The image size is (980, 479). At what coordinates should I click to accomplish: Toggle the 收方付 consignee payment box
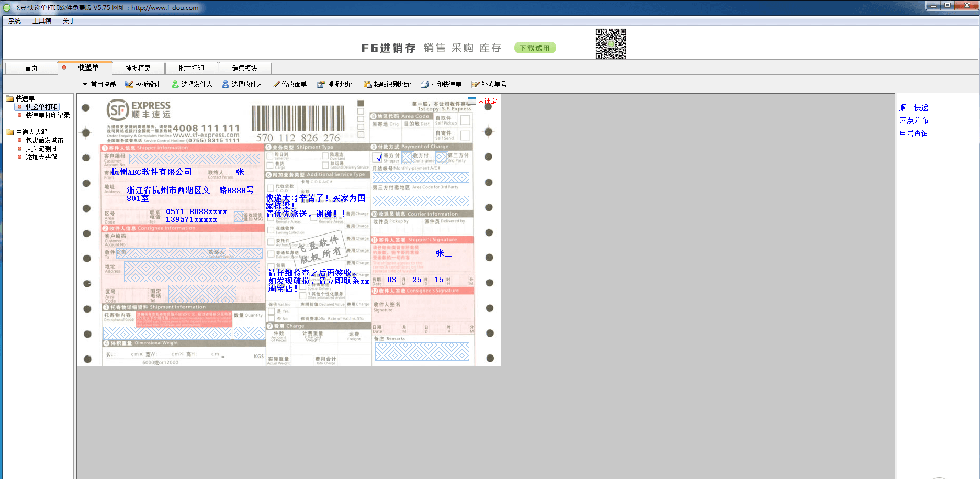tap(408, 158)
